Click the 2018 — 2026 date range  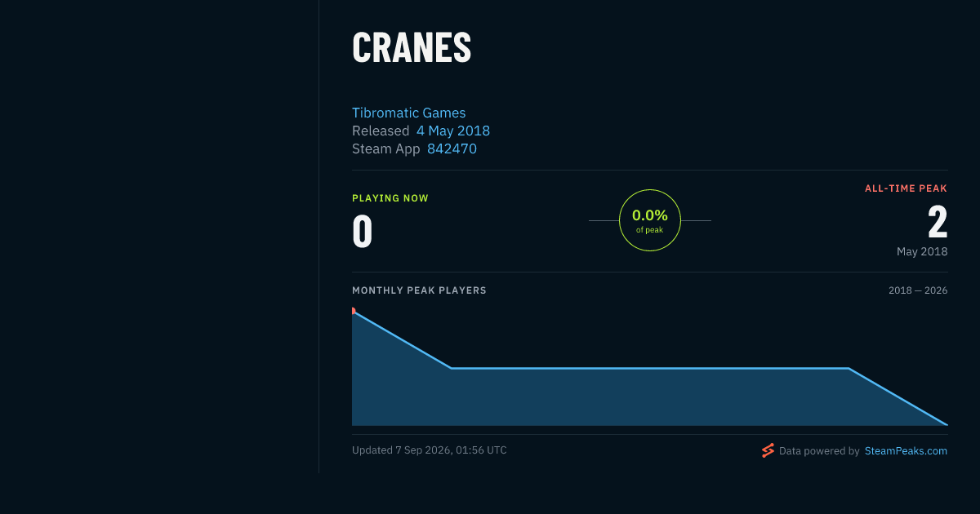[x=918, y=290]
